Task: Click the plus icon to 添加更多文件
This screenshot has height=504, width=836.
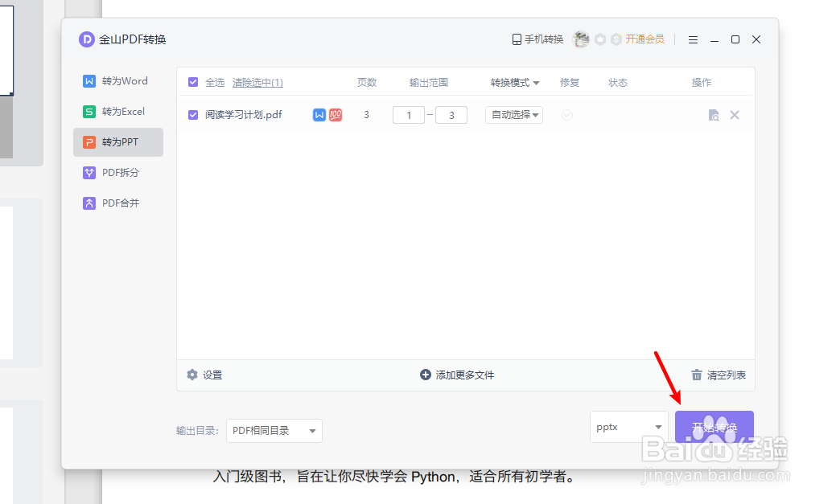Action: [424, 375]
